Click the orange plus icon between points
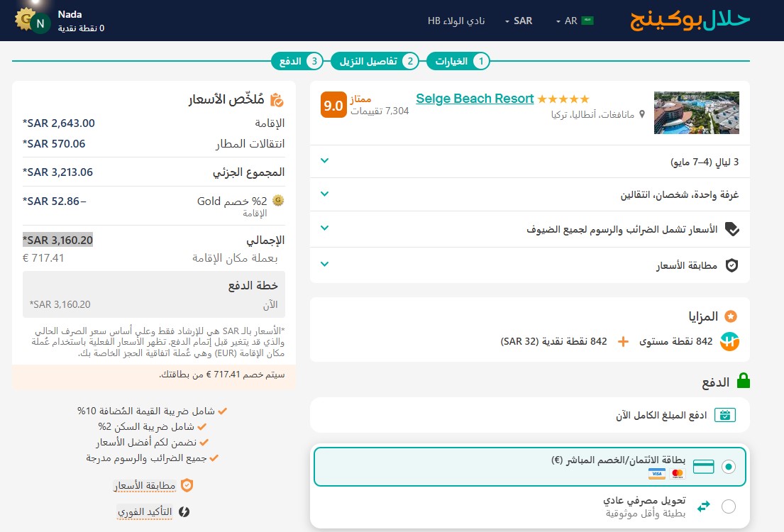 (623, 341)
